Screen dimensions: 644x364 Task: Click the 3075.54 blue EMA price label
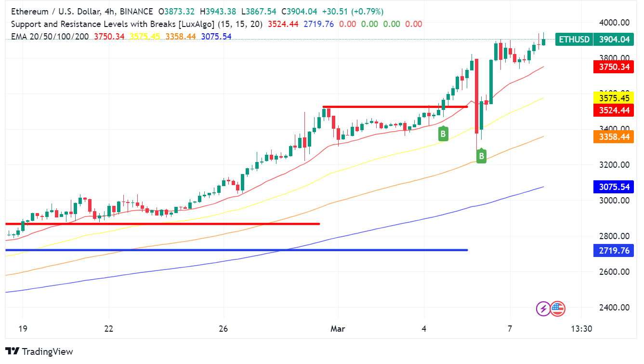pyautogui.click(x=613, y=187)
